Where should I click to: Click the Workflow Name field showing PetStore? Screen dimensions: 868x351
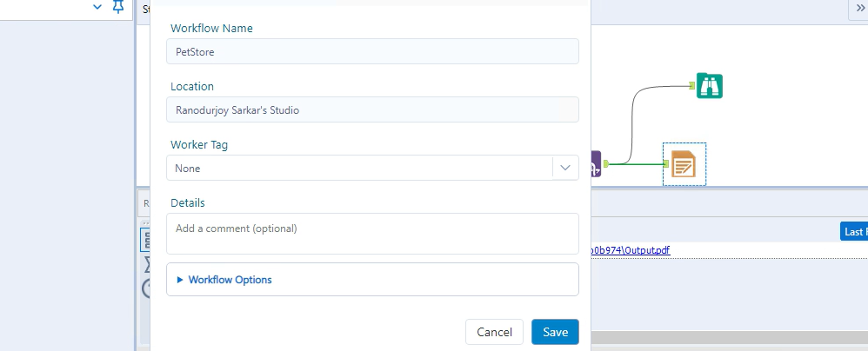coord(372,51)
